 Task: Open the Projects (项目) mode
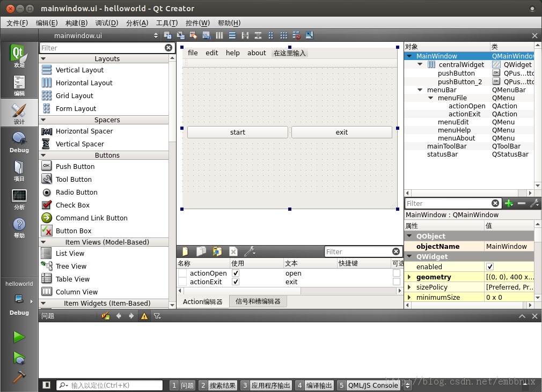[x=19, y=171]
